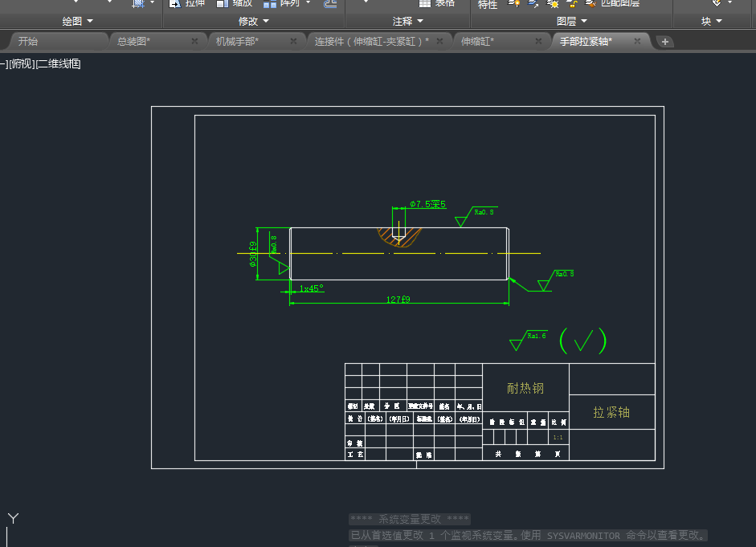The height and width of the screenshot is (547, 756).
Task: Open the block insert dropdown arrow
Action: (730, 3)
